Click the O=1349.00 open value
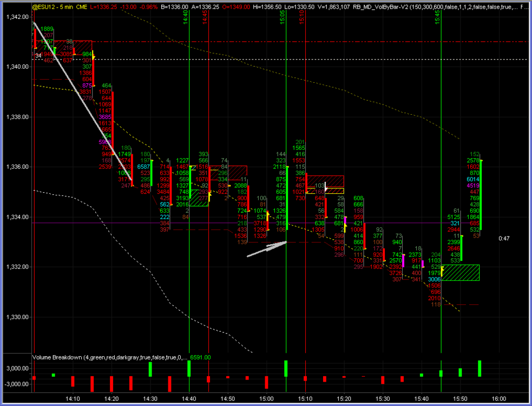Image resolution: width=532 pixels, height=406 pixels. pos(236,7)
